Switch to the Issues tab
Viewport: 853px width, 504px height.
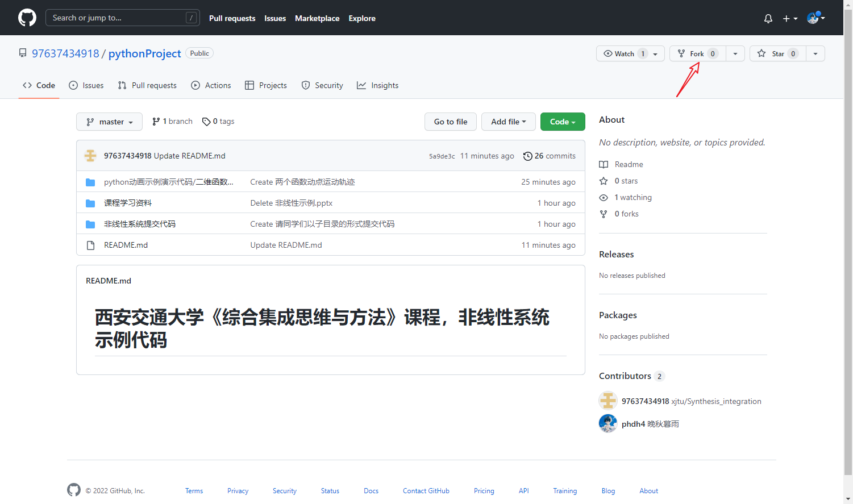click(x=86, y=85)
